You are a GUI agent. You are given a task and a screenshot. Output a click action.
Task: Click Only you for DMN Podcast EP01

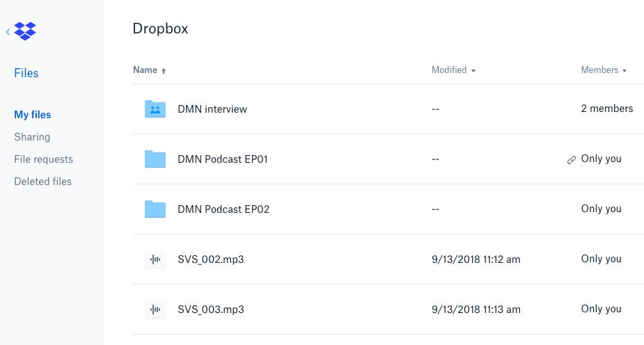click(602, 159)
